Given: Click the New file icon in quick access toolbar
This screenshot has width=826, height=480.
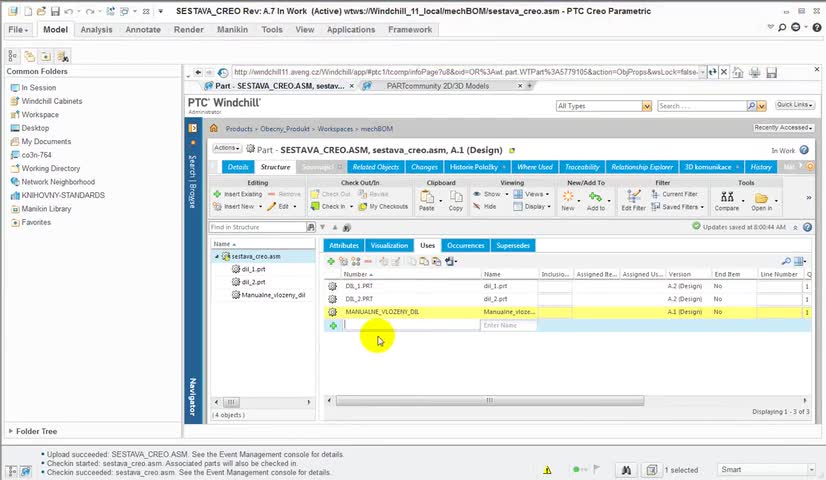Looking at the screenshot, I should pyautogui.click(x=28, y=11).
